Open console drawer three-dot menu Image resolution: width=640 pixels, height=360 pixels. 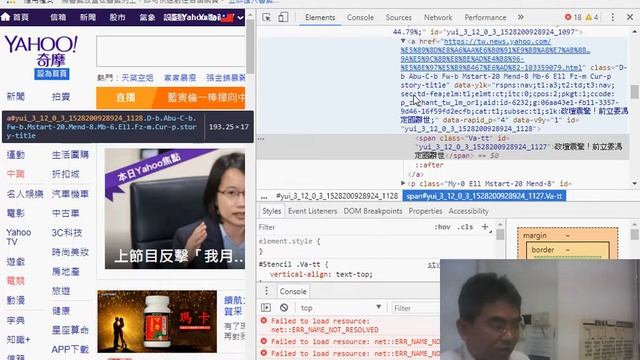266,291
